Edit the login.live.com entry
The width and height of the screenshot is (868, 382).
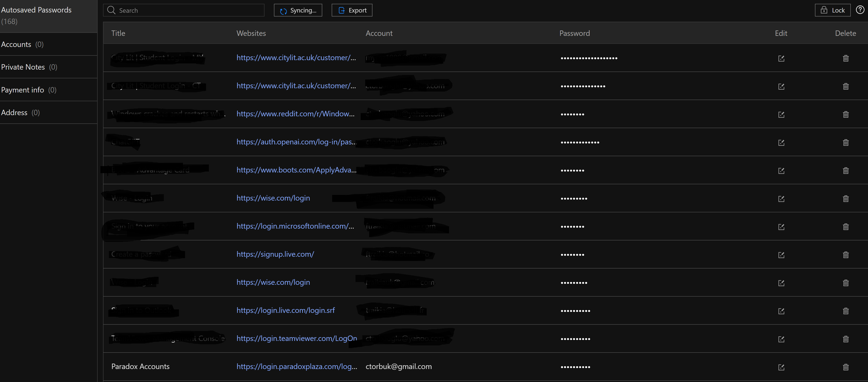[781, 311]
